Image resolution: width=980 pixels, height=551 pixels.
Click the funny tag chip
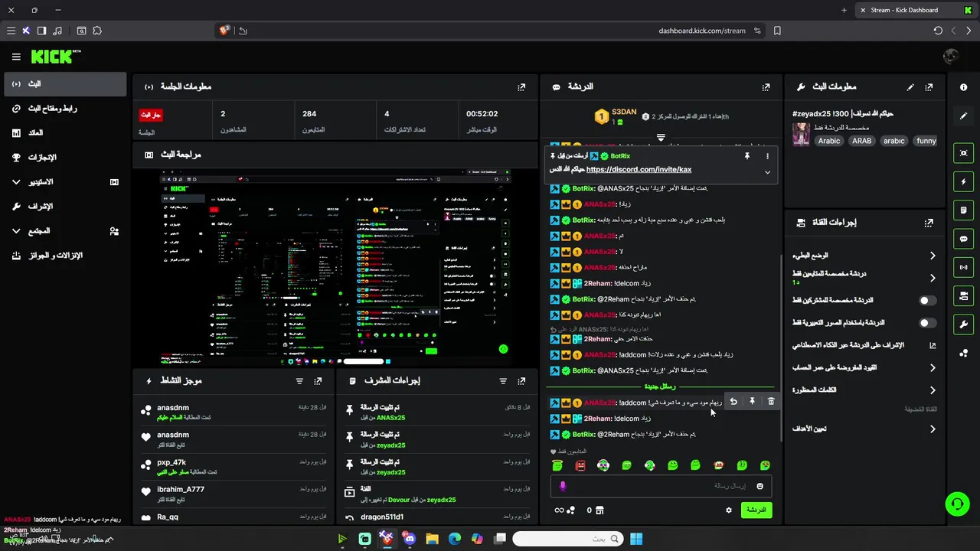(926, 141)
